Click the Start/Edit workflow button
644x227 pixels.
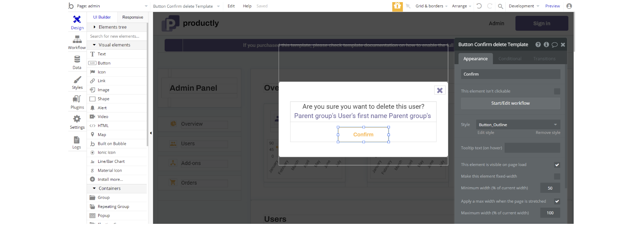(x=511, y=103)
